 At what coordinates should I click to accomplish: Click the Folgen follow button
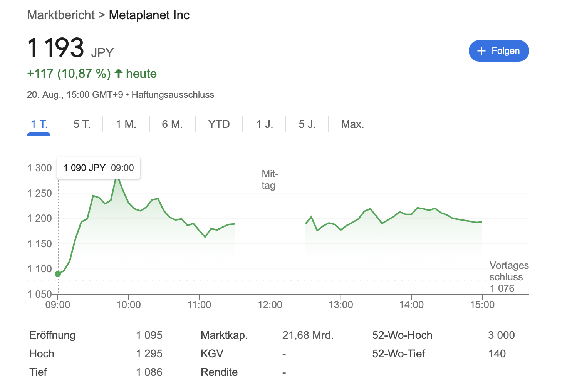pos(498,51)
